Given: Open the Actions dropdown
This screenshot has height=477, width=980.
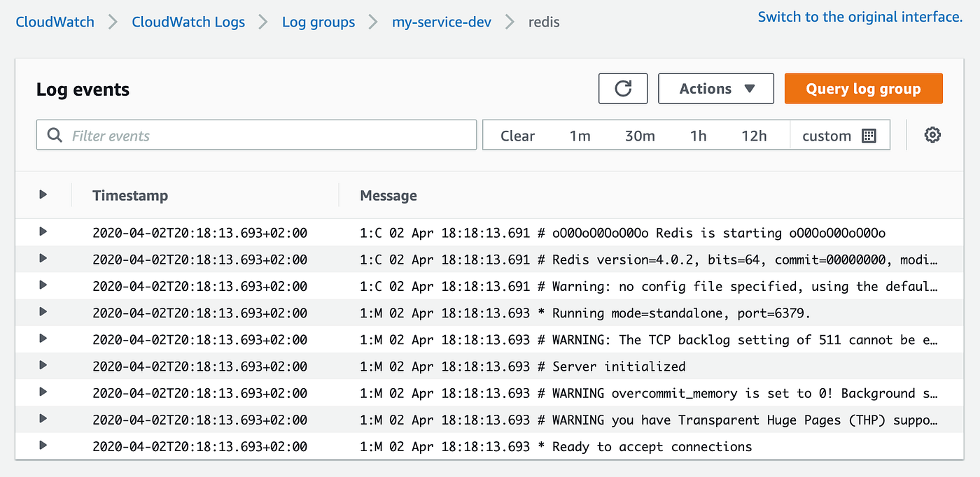Looking at the screenshot, I should click(716, 89).
